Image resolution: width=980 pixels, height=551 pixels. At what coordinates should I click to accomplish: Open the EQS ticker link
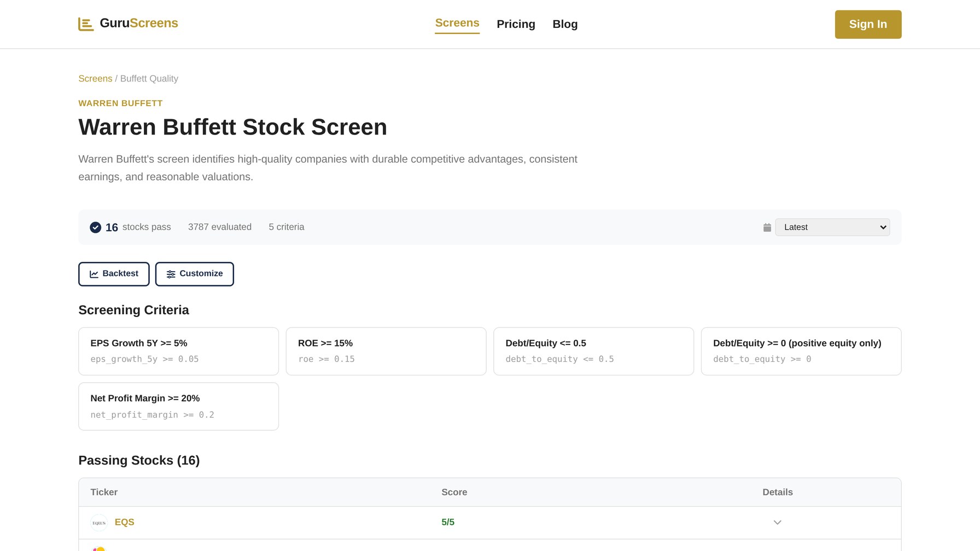[124, 523]
